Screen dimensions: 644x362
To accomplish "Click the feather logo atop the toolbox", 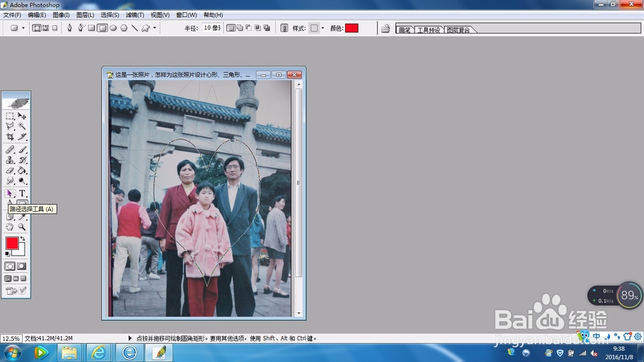I will click(16, 102).
